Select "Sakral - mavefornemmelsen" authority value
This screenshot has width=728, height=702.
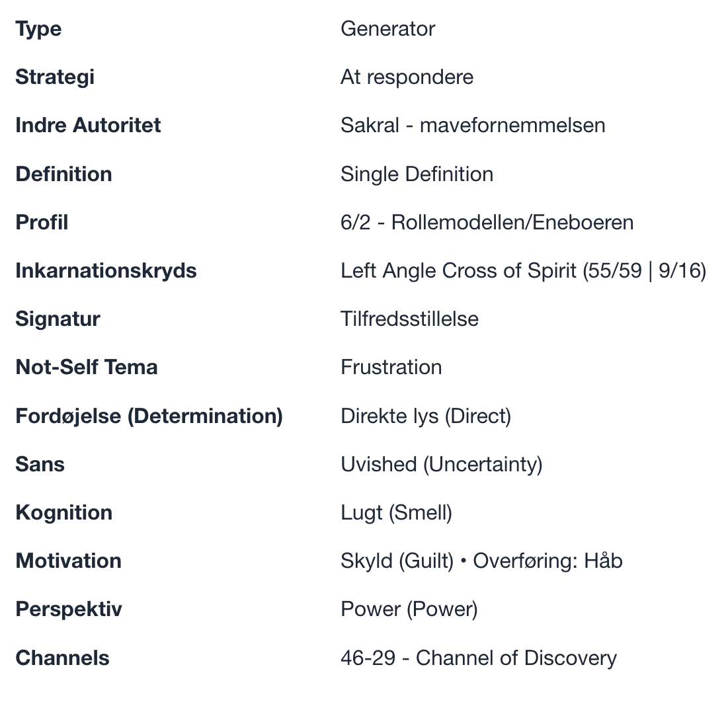coord(473,126)
